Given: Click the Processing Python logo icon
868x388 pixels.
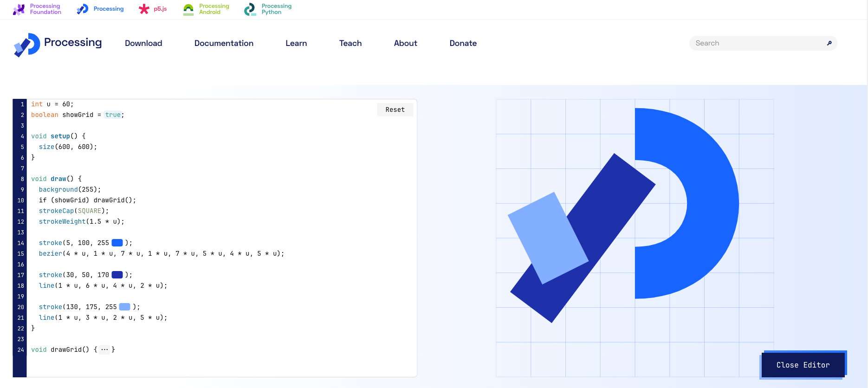Looking at the screenshot, I should 250,9.
